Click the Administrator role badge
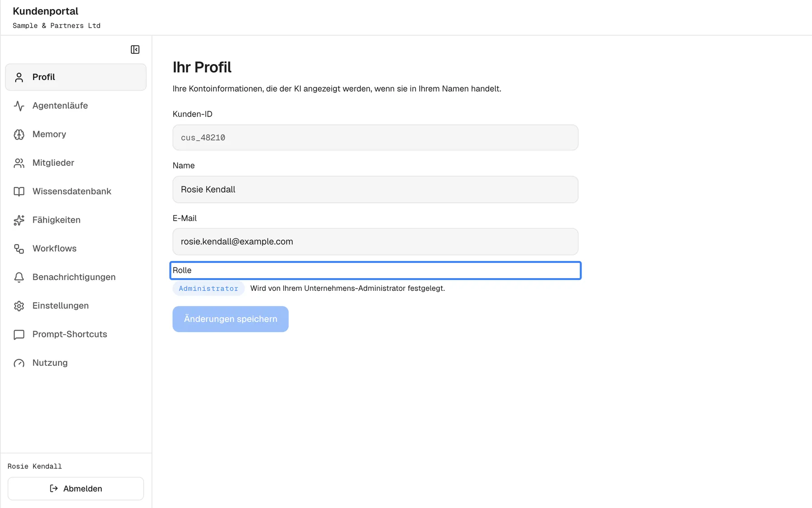This screenshot has width=812, height=508. pos(208,289)
